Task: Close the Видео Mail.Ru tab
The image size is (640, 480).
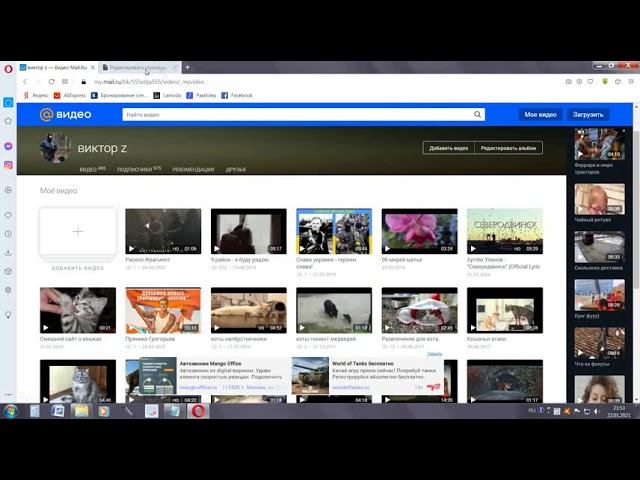Action: (93, 67)
